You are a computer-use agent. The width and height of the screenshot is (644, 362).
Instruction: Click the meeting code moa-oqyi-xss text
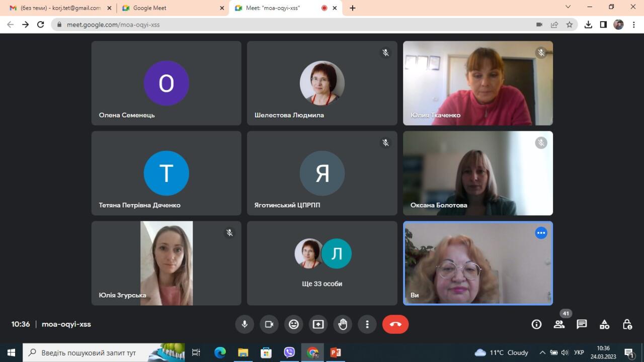(x=66, y=324)
